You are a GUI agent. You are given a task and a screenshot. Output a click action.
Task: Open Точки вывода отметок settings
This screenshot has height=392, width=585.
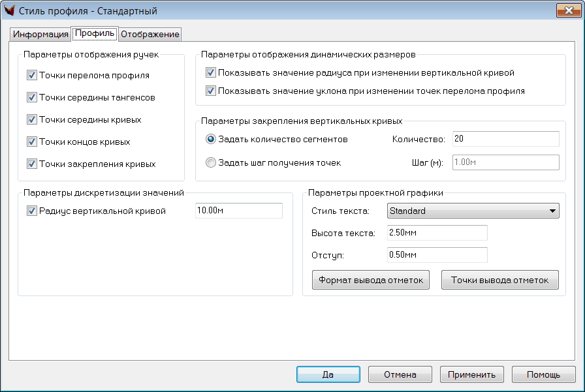tap(500, 280)
